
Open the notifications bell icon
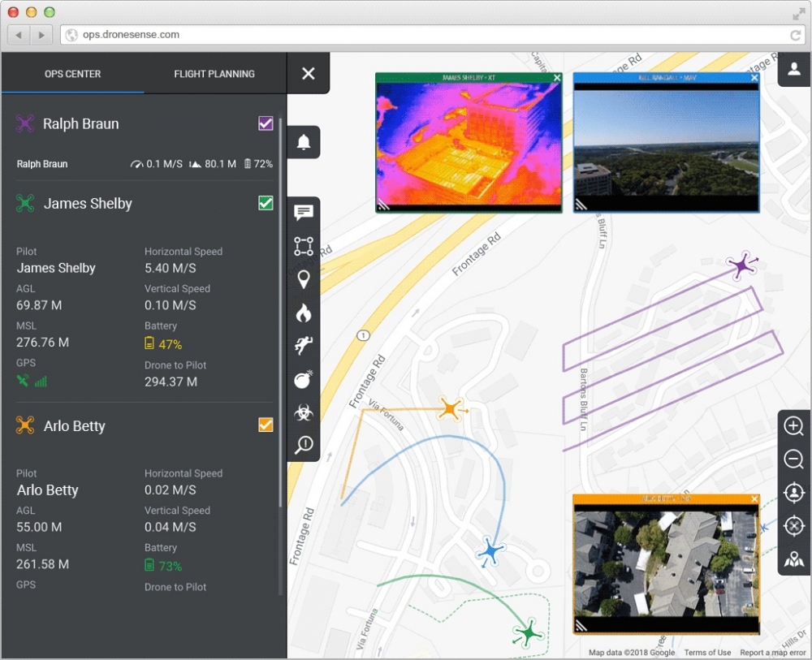pos(304,143)
